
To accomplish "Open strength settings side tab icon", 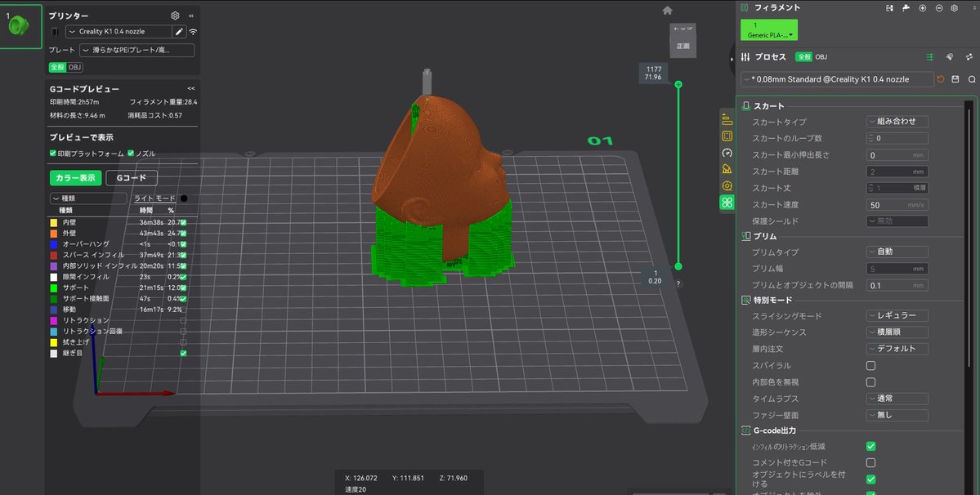I will [727, 136].
